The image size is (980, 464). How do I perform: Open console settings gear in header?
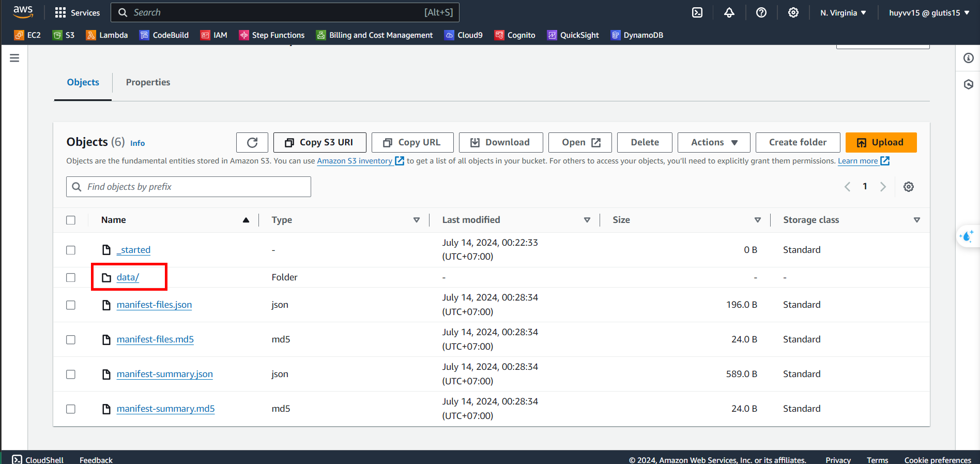click(793, 12)
